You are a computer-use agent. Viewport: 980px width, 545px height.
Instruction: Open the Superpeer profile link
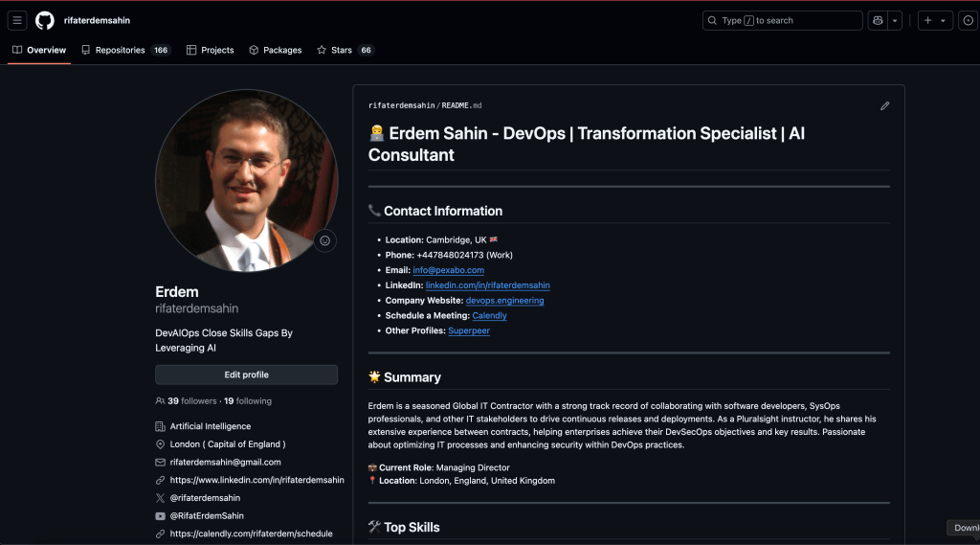(x=469, y=330)
